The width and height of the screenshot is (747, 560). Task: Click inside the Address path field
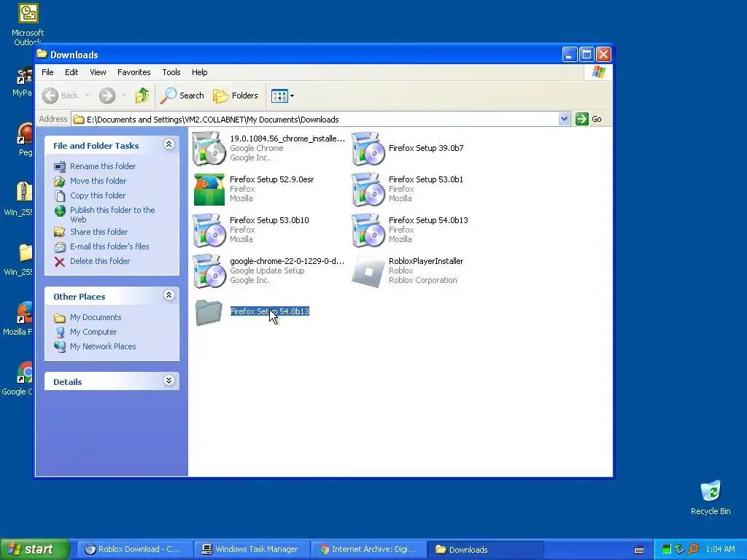tap(315, 119)
